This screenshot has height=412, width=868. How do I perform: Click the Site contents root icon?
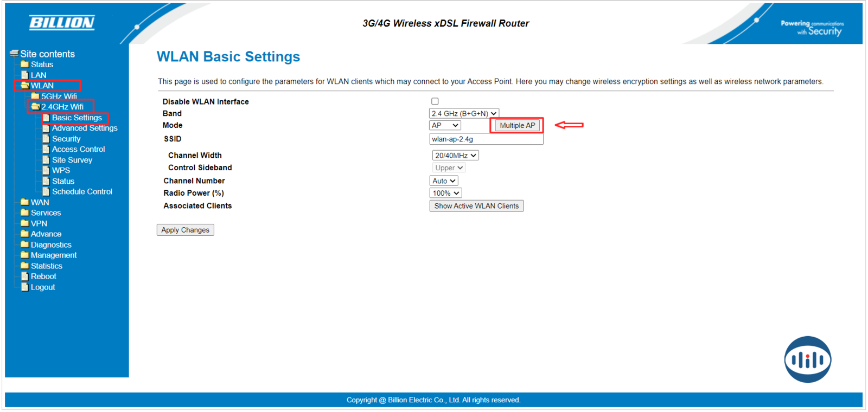point(14,54)
